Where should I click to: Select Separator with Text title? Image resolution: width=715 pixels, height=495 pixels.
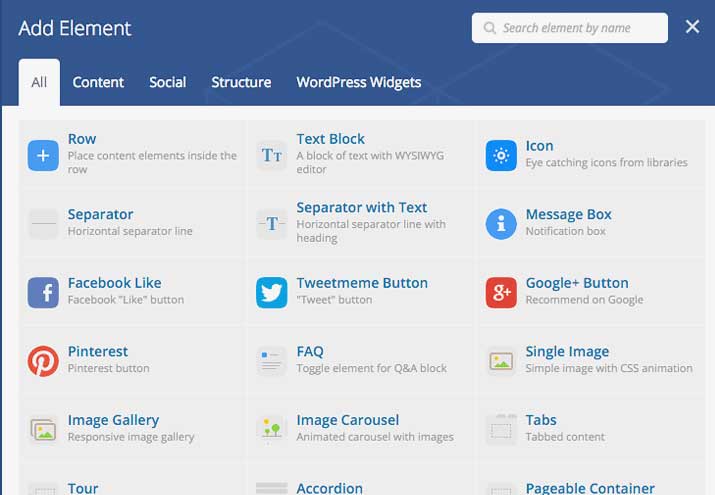362,207
